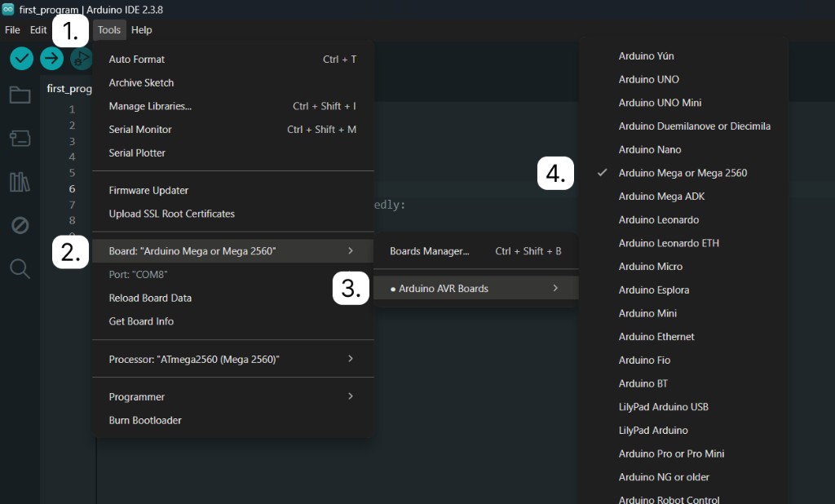Choose Arduino NG or older
Viewport: 835px width, 504px height.
[684, 477]
